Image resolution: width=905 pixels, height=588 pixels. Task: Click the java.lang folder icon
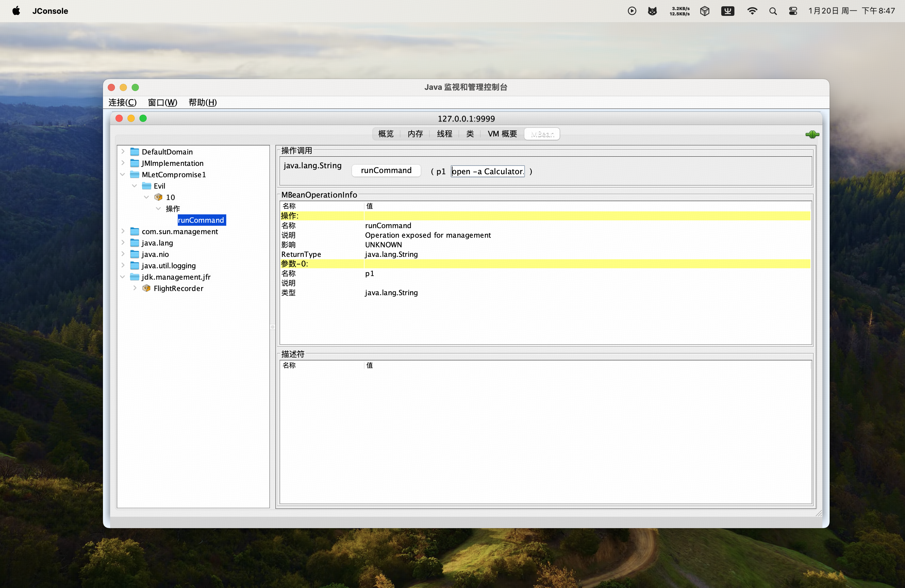(135, 243)
